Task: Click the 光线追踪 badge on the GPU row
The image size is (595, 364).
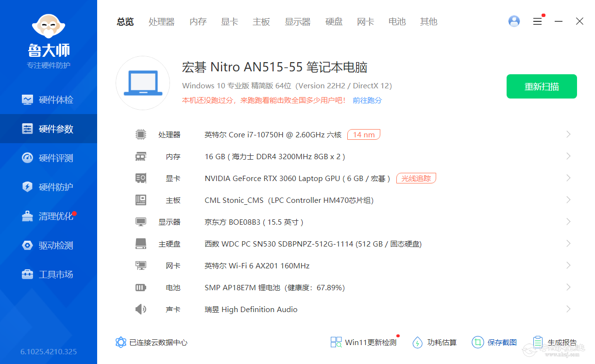Action: (416, 178)
